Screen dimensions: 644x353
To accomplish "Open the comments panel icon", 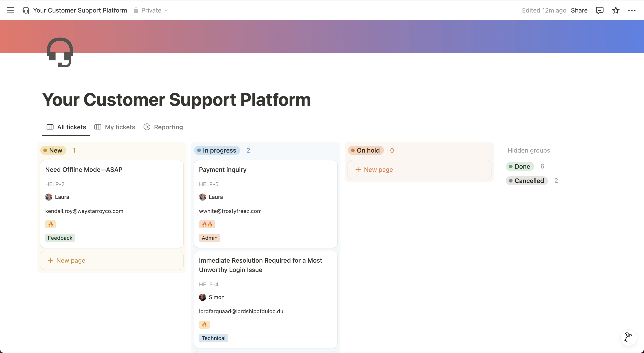I will tap(600, 10).
